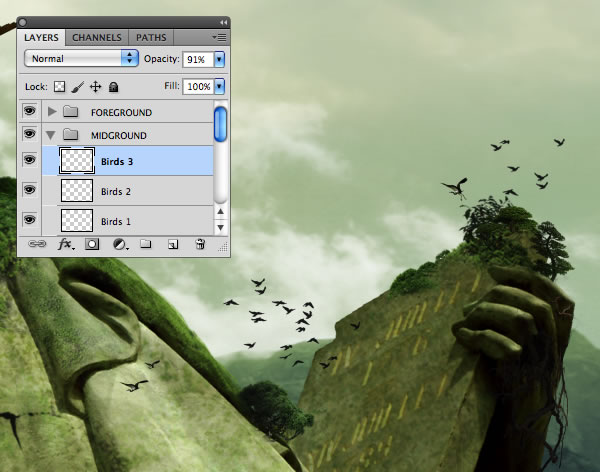Link layers chain icon

point(37,244)
